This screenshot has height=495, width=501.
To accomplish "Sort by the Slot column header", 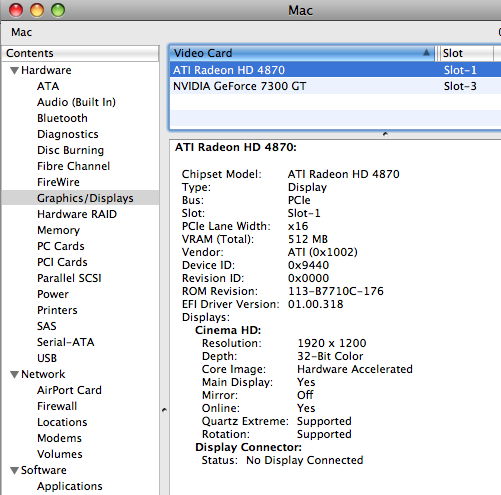I will 465,53.
